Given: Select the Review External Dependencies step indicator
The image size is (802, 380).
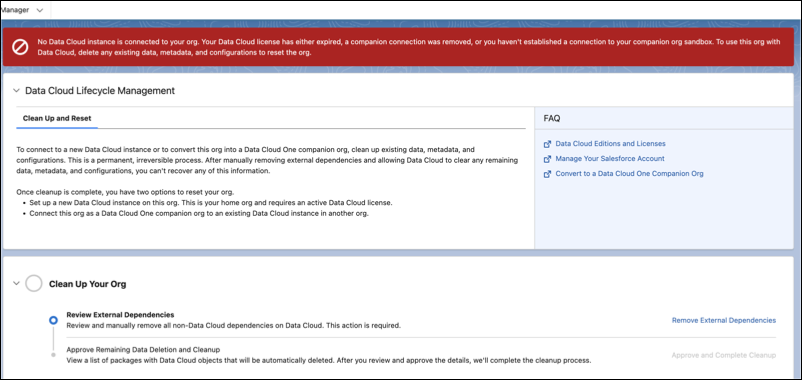Looking at the screenshot, I should [53, 320].
